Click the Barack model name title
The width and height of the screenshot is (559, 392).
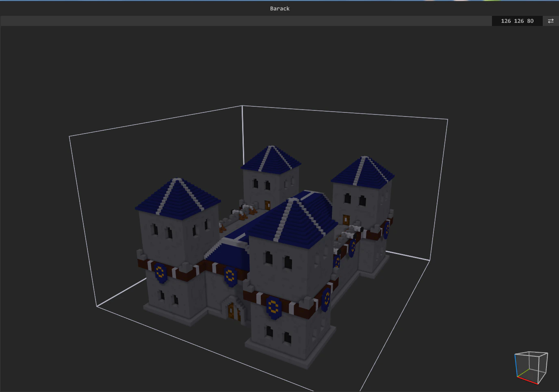click(x=279, y=9)
